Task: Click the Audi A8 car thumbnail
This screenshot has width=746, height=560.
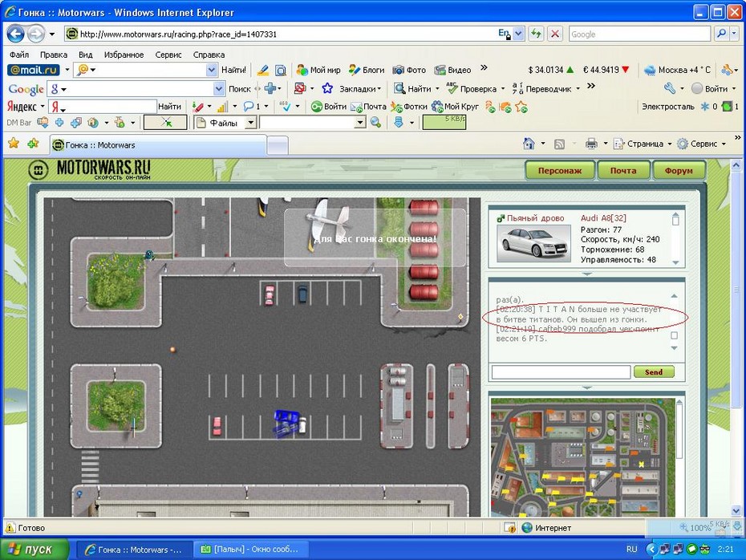Action: [533, 244]
